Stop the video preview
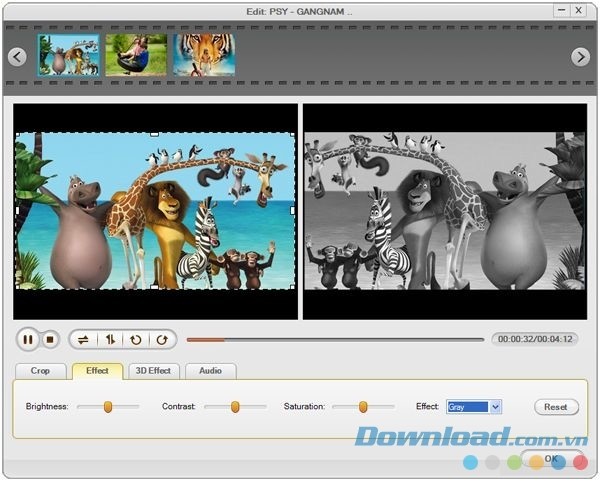Image resolution: width=600 pixels, height=482 pixels. click(x=50, y=340)
